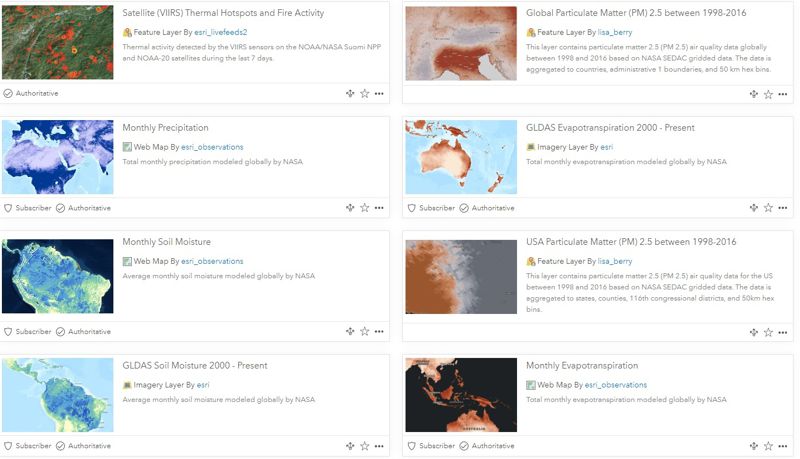Click the move icon on Satellite VIIRS card

click(x=350, y=93)
